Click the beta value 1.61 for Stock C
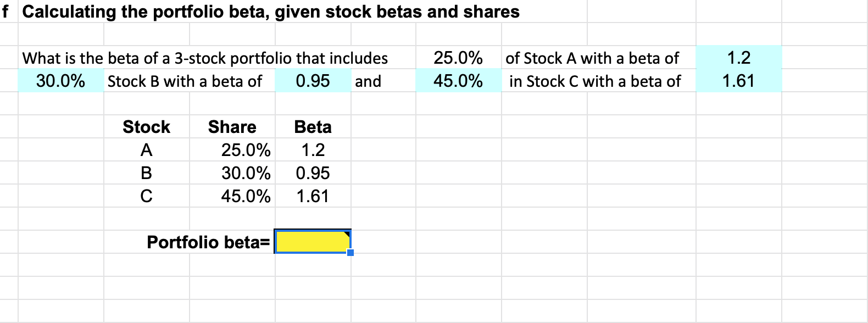The image size is (868, 323). [312, 196]
